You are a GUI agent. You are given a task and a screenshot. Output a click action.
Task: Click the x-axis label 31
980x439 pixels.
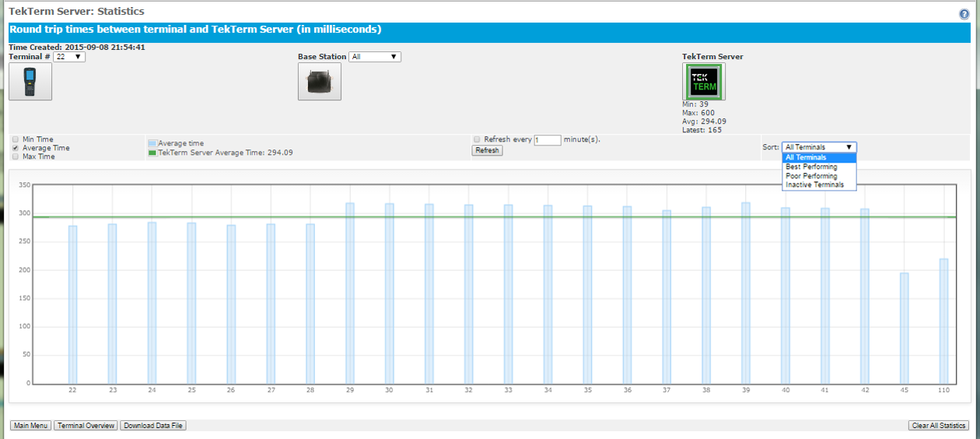pyautogui.click(x=429, y=390)
